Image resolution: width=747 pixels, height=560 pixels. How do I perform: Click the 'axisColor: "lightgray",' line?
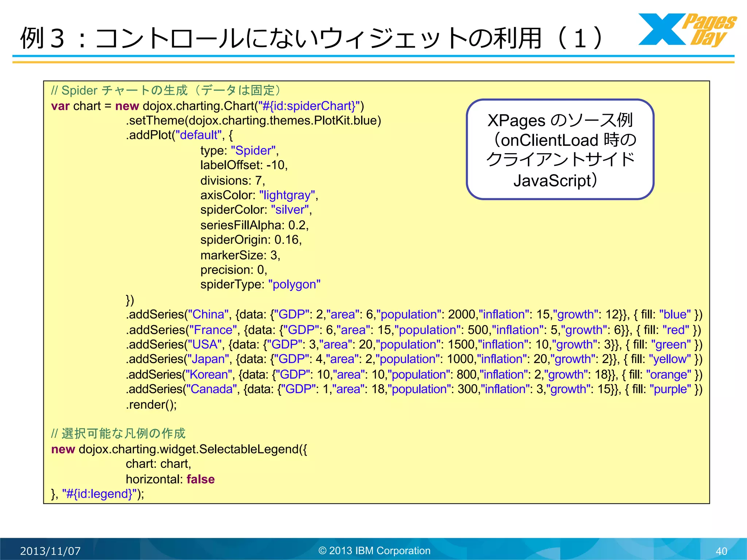coord(259,195)
